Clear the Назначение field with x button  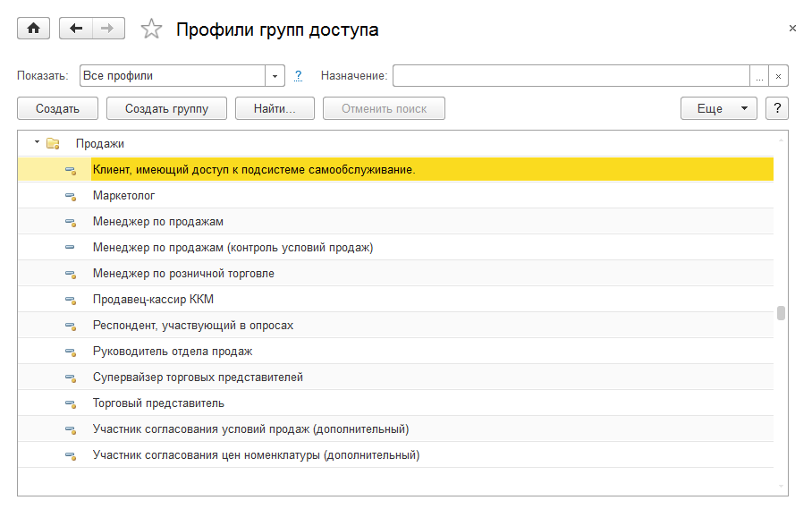point(778,76)
